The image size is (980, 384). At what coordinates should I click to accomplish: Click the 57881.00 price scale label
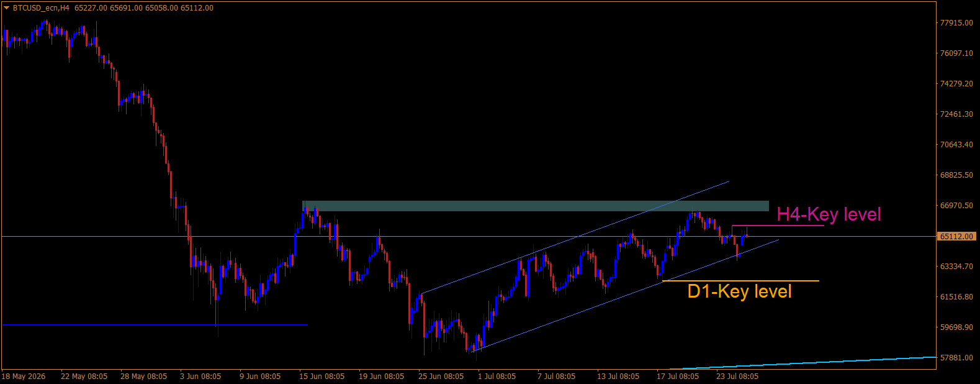click(x=956, y=358)
